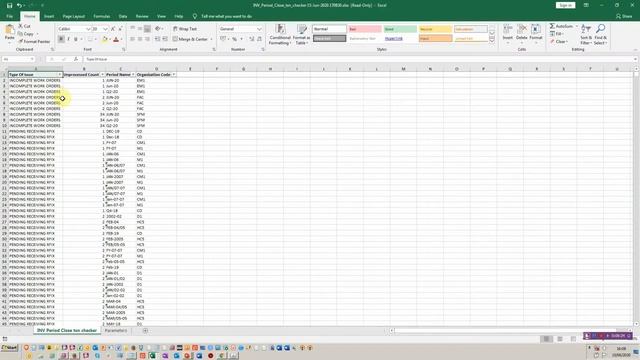Switch to the Data tab
The image size is (640, 360).
click(x=123, y=16)
